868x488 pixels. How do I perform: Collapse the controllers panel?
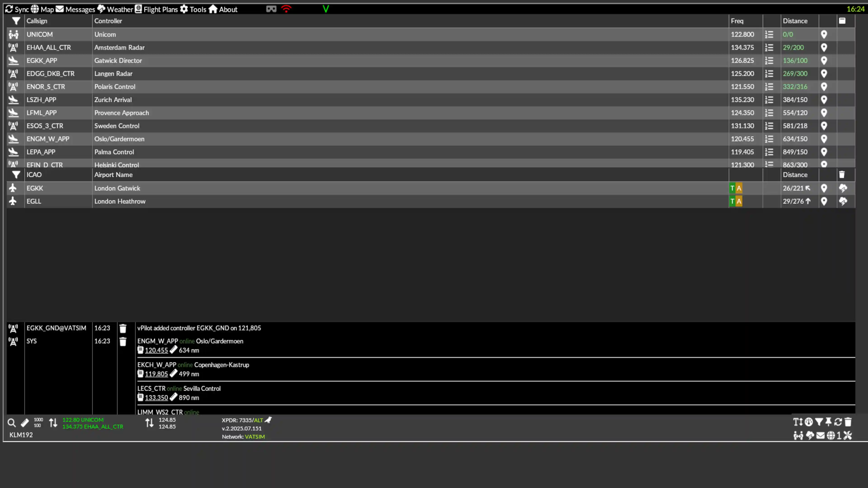pos(842,21)
